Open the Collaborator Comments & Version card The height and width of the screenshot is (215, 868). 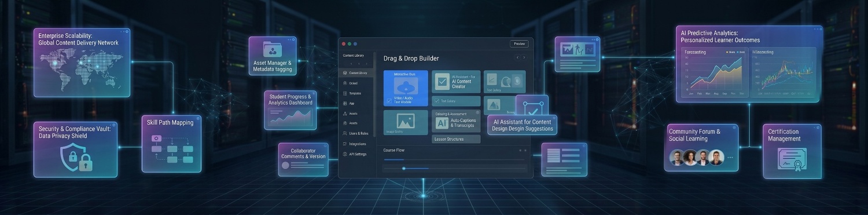tap(303, 159)
